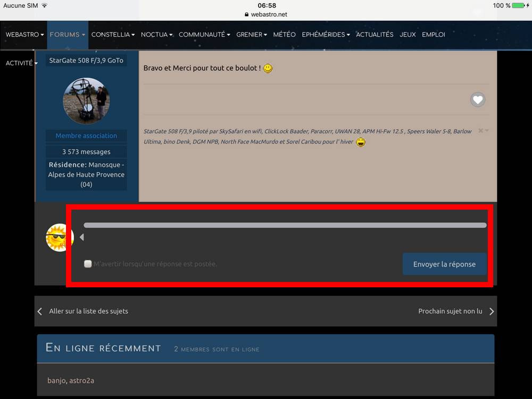Open the WEBASTRO menu
Viewport: 532px width, 399px height.
[25, 35]
